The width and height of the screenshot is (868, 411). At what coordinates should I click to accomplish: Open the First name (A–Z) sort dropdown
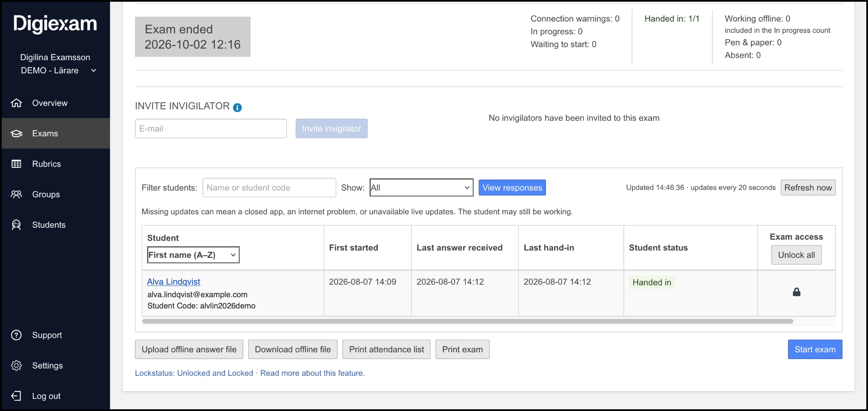coord(193,255)
